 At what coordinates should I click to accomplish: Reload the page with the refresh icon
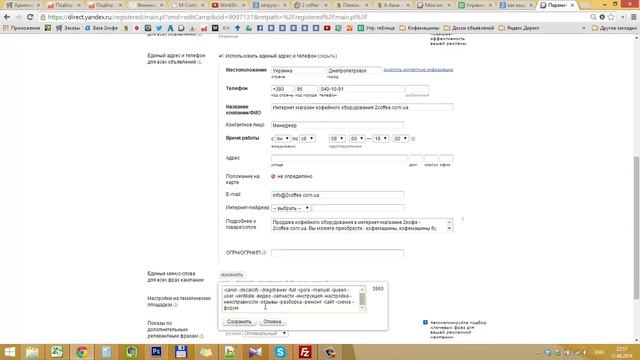click(x=30, y=17)
